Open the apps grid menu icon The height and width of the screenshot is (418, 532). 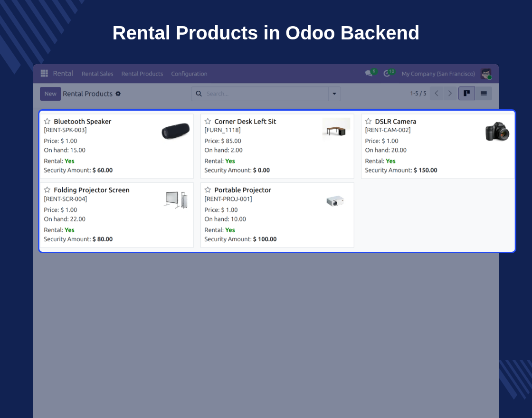[x=44, y=73]
